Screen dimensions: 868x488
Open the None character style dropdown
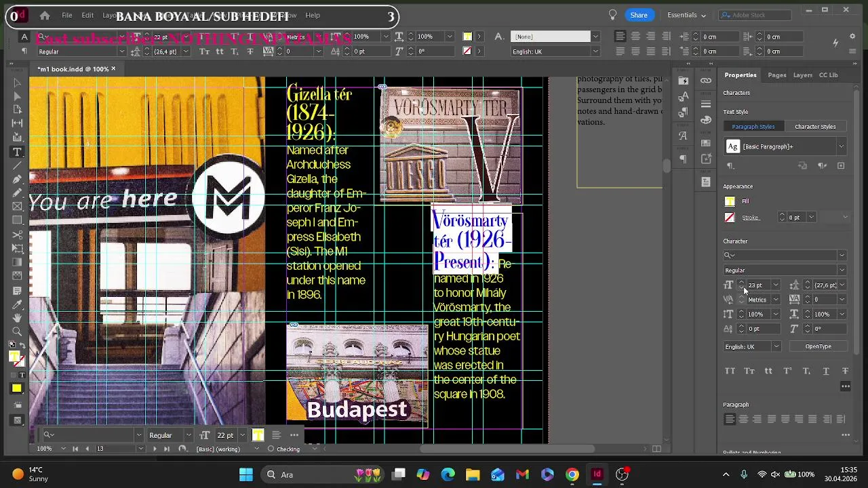click(595, 37)
